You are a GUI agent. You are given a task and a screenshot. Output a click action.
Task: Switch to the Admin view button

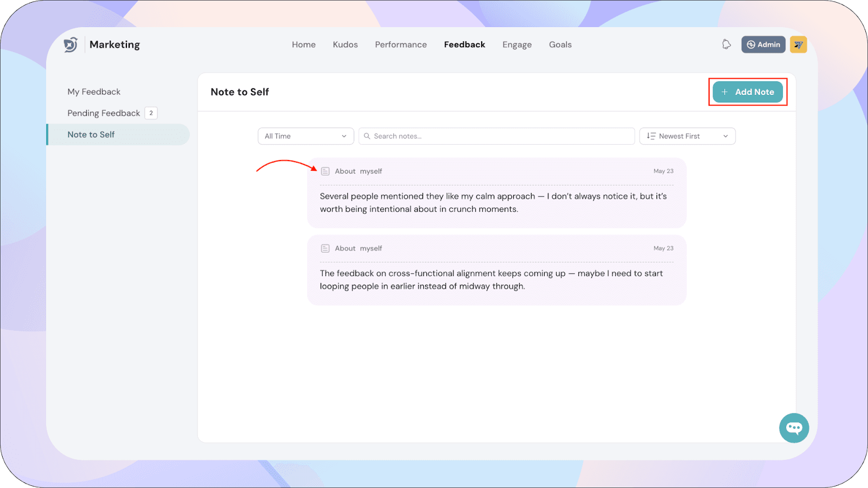(x=763, y=44)
